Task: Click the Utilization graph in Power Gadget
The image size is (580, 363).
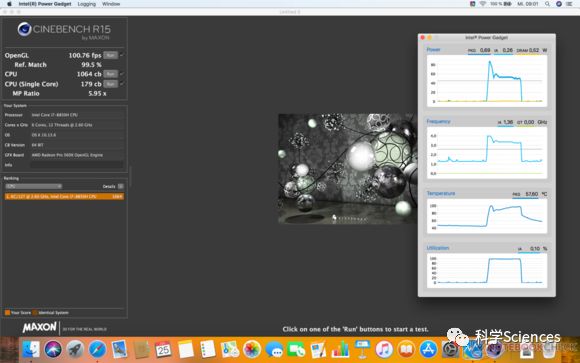Action: (x=487, y=270)
